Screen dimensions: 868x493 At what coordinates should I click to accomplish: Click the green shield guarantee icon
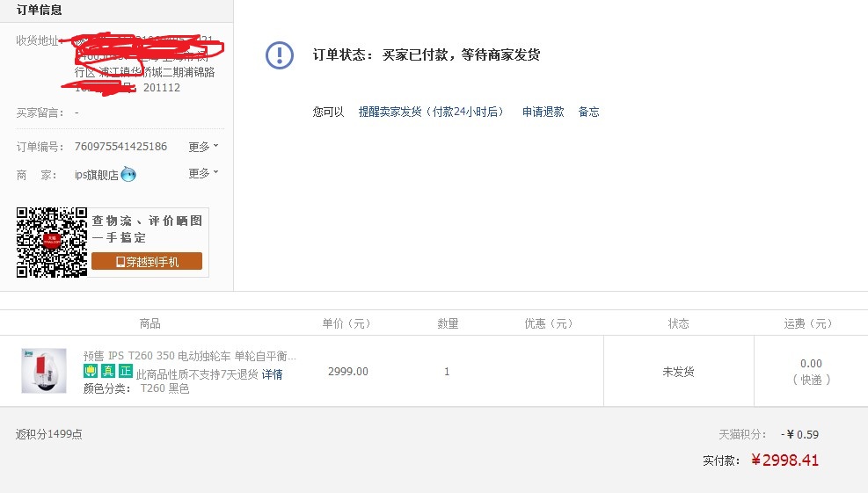pos(91,371)
